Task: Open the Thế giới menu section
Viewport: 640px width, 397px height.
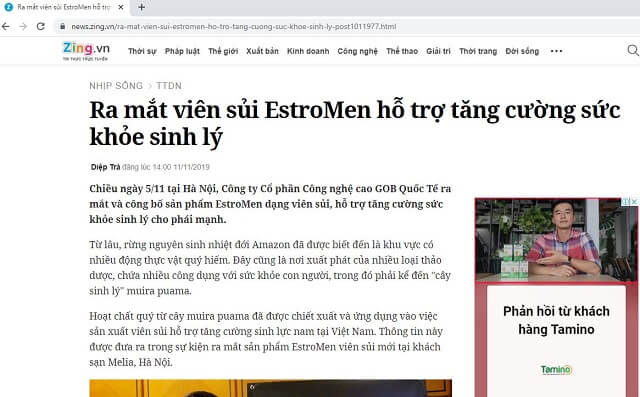Action: pyautogui.click(x=223, y=51)
